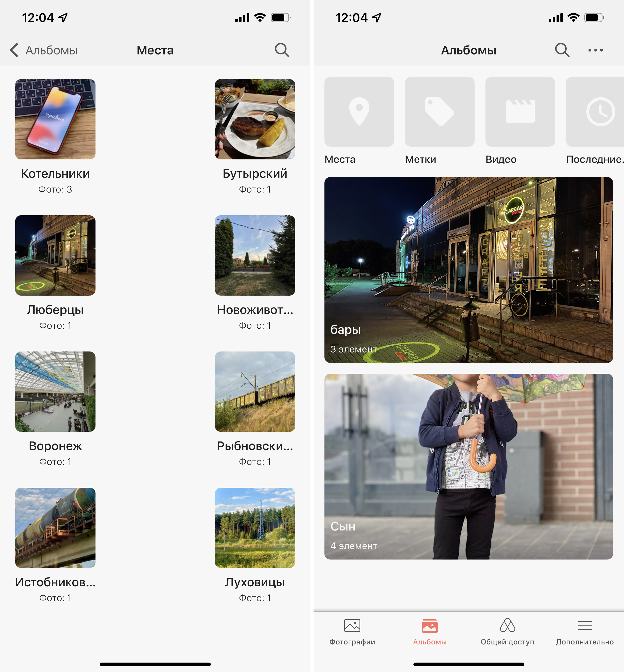
Task: Tap the search icon on Альбомы screen
Action: pos(562,50)
